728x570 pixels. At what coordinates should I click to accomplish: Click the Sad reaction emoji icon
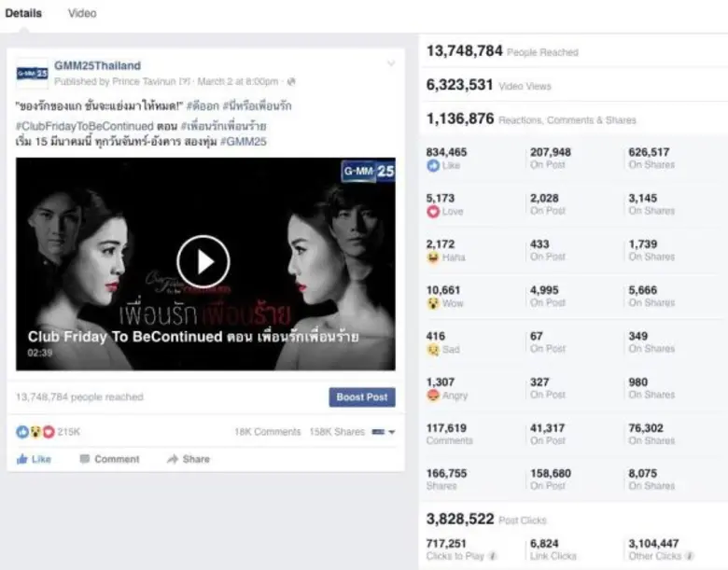point(433,349)
